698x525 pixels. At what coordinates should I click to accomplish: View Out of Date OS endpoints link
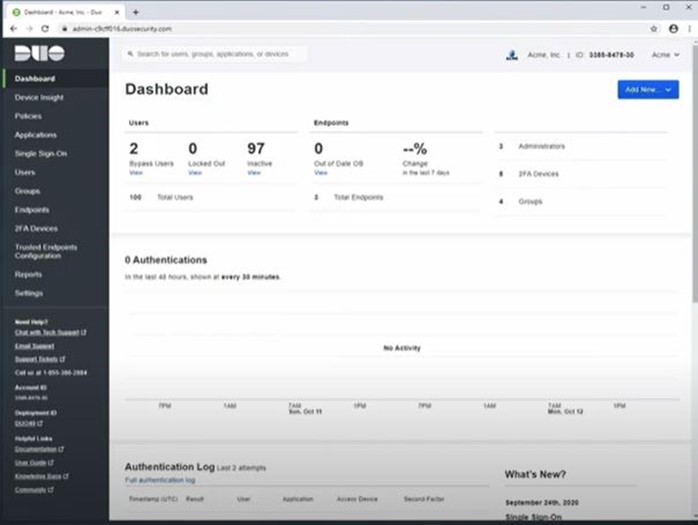click(x=321, y=173)
